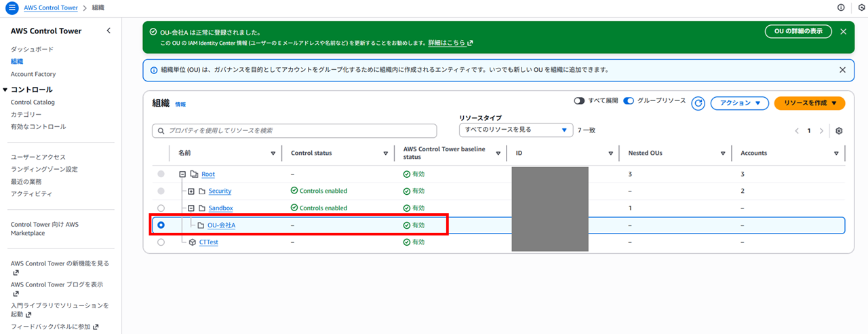Click the info icon in the blue banner
The height and width of the screenshot is (334, 868).
[153, 70]
